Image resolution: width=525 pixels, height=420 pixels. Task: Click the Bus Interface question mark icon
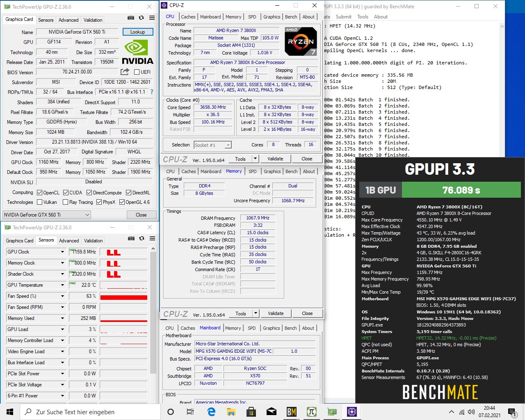(152, 92)
